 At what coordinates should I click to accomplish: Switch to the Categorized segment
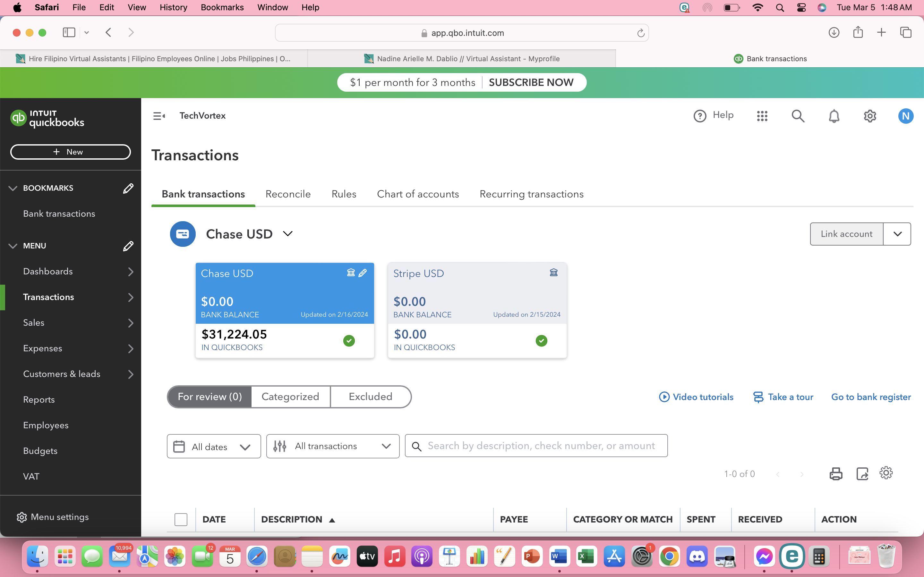coord(290,397)
